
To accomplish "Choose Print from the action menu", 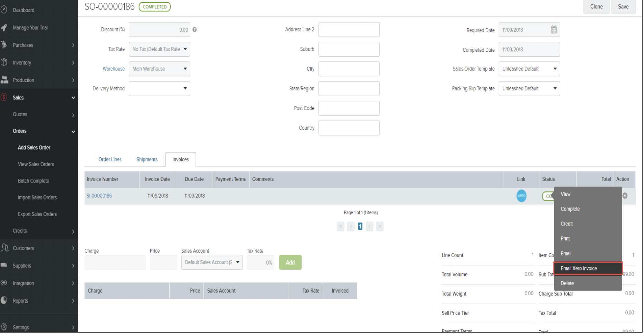I will pos(565,238).
